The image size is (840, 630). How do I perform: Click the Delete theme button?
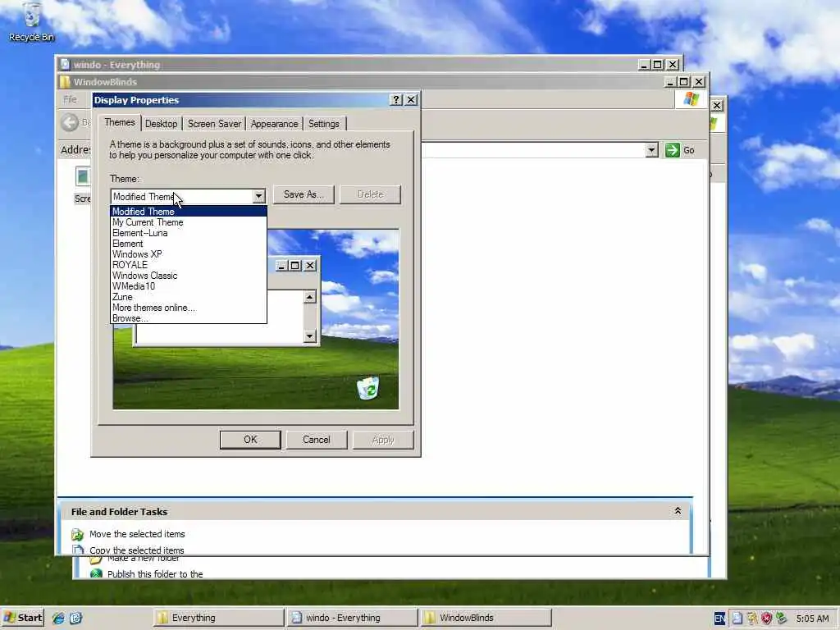(370, 194)
